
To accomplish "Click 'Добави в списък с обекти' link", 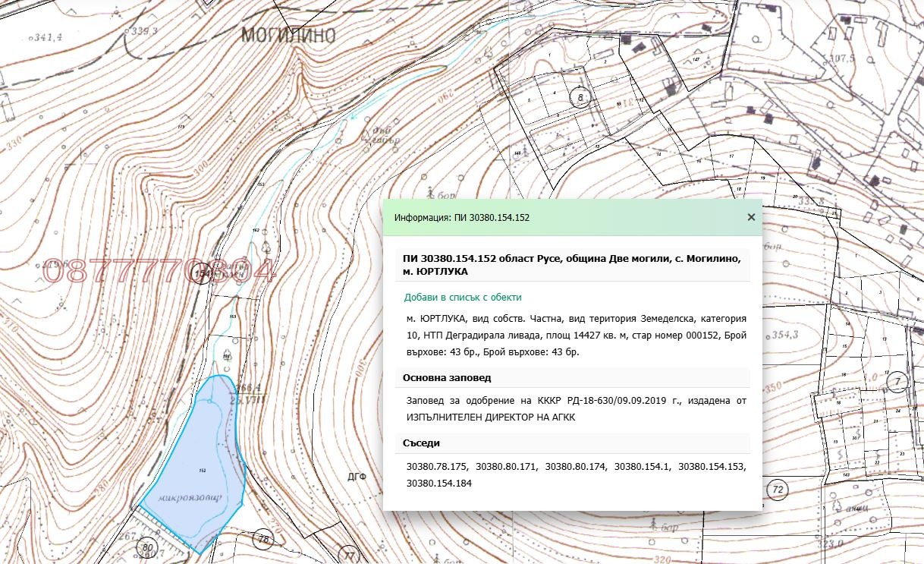I will (x=463, y=297).
